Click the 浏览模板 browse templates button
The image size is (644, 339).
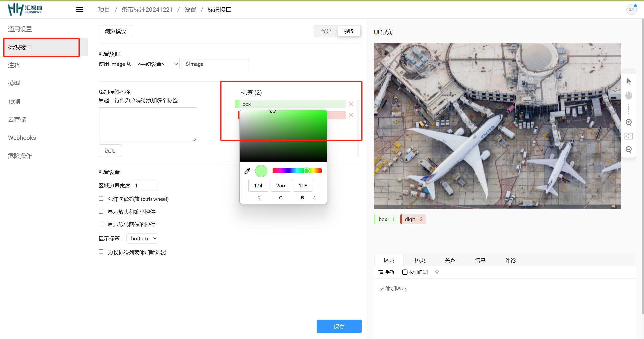coord(115,31)
